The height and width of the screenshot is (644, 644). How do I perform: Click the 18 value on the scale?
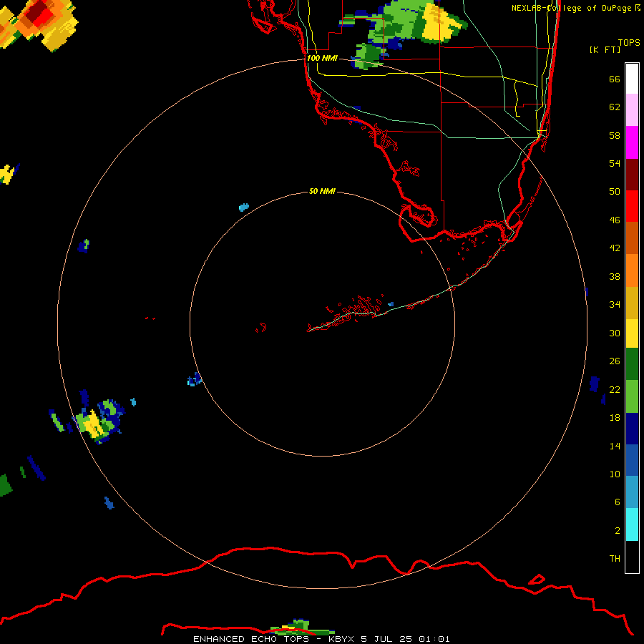click(x=615, y=417)
